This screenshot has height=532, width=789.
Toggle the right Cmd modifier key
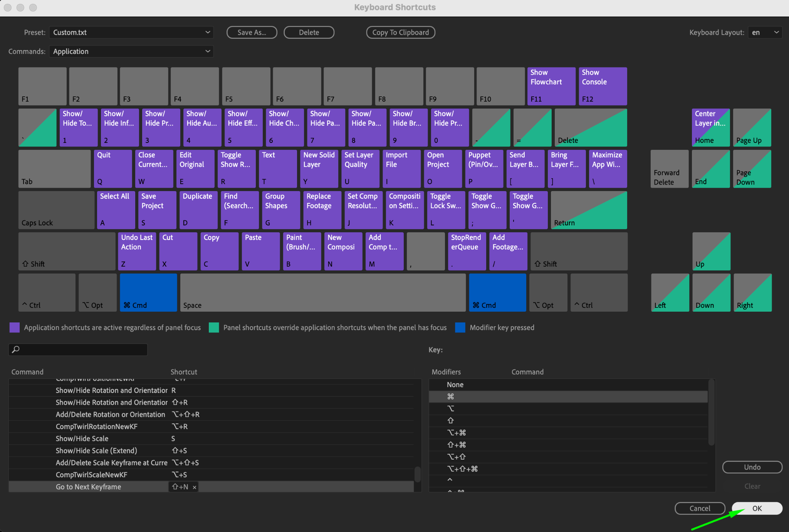tap(497, 292)
